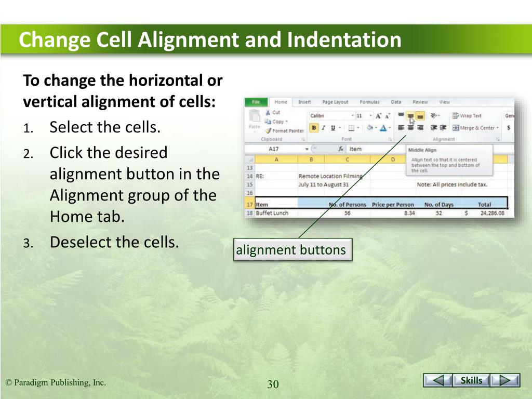The width and height of the screenshot is (532, 399).
Task: Click the Accounting Number Format dollar sign
Action: [x=509, y=128]
